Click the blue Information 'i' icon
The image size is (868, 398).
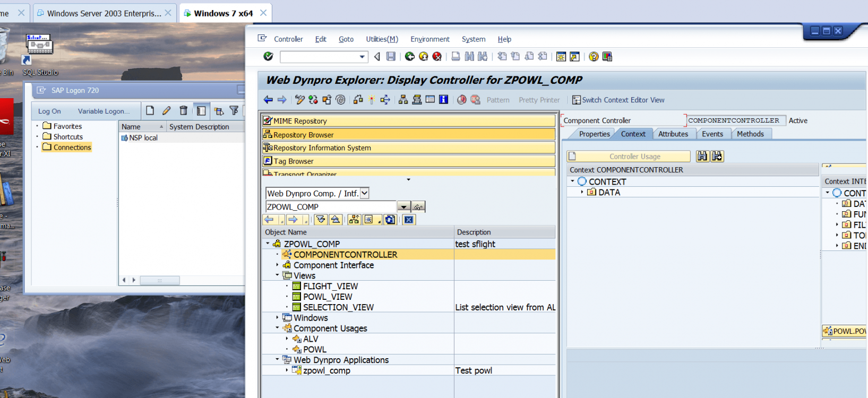(x=443, y=99)
